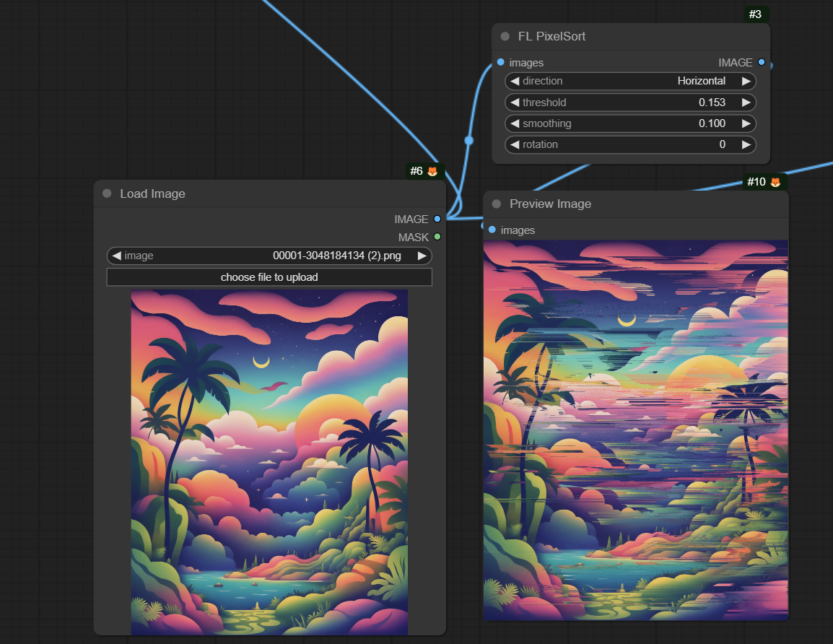Image resolution: width=833 pixels, height=644 pixels.
Task: Click the FL PixelSort IMAGE output port
Action: pyautogui.click(x=762, y=62)
